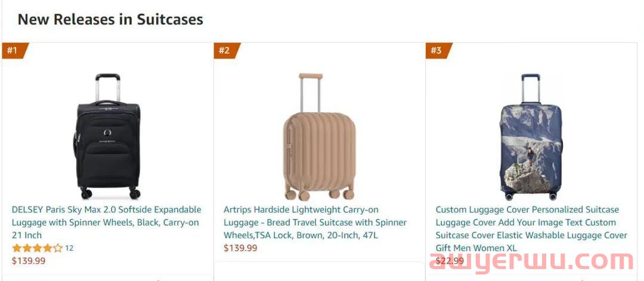Click the New Releases in Suitcases heading

tap(110, 19)
